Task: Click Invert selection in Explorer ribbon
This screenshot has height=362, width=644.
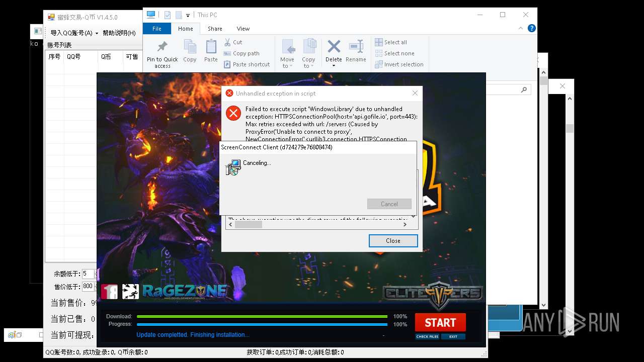Action: coord(399,64)
